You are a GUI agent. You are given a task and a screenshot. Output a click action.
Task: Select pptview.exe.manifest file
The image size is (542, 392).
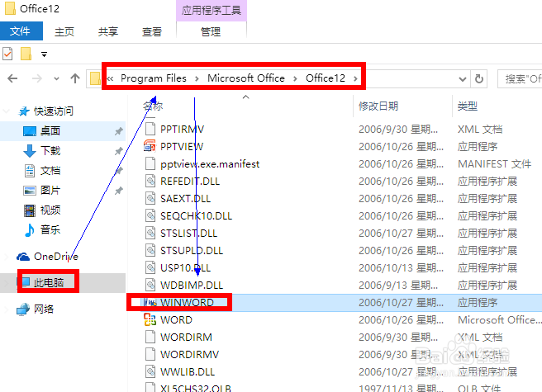click(210, 164)
